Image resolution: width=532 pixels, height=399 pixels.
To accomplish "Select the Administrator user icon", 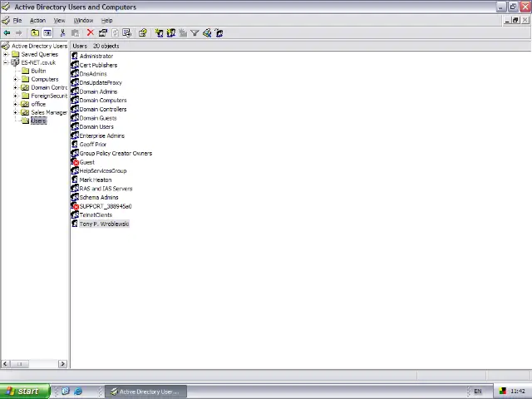I will pos(75,56).
